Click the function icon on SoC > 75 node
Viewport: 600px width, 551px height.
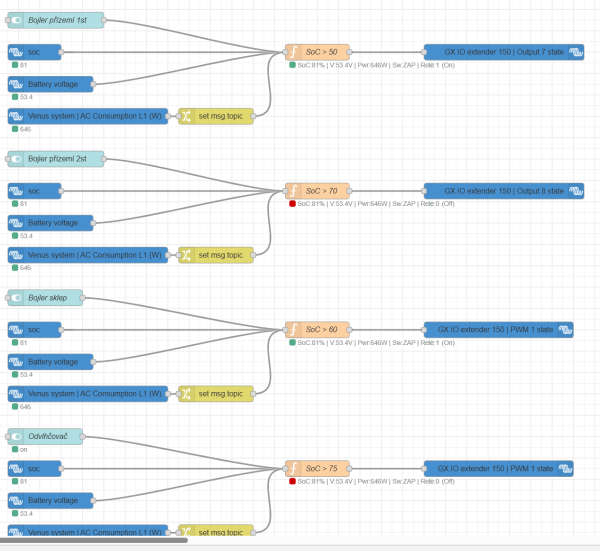pos(293,468)
